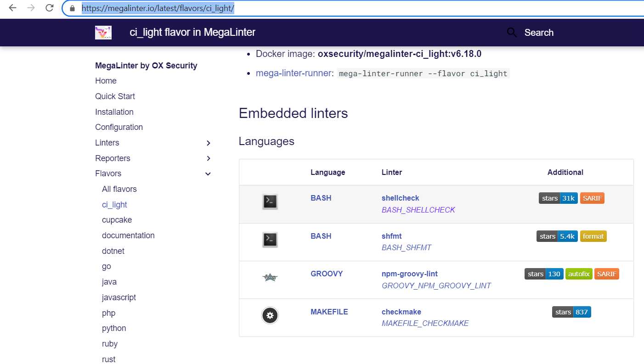Click the terminal icon in shellcheck row
The width and height of the screenshot is (644, 364).
click(x=270, y=202)
